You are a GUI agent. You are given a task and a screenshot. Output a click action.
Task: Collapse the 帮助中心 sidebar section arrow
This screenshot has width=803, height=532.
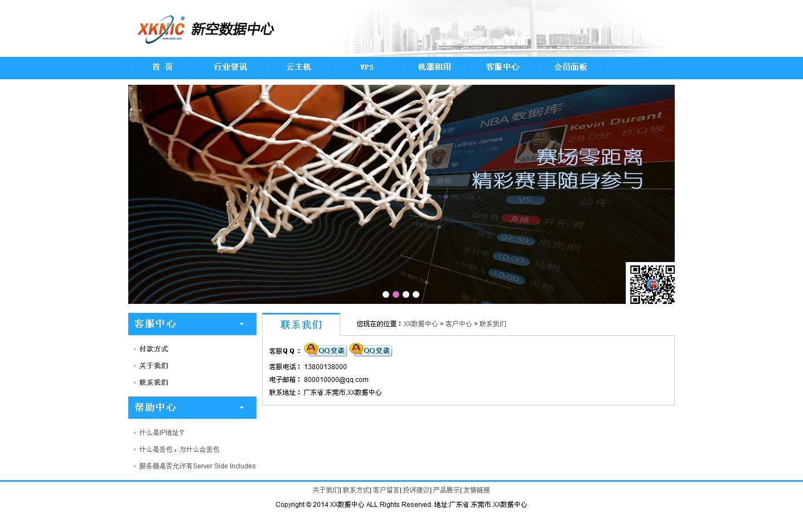click(x=241, y=408)
